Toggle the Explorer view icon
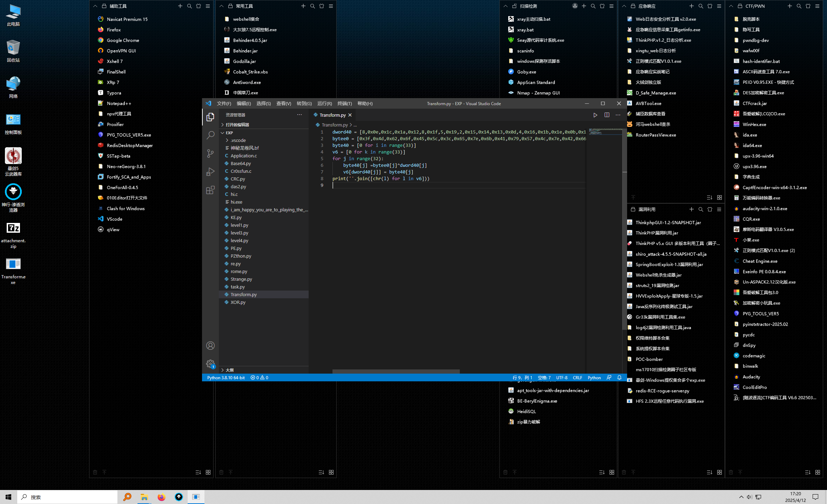 click(210, 117)
